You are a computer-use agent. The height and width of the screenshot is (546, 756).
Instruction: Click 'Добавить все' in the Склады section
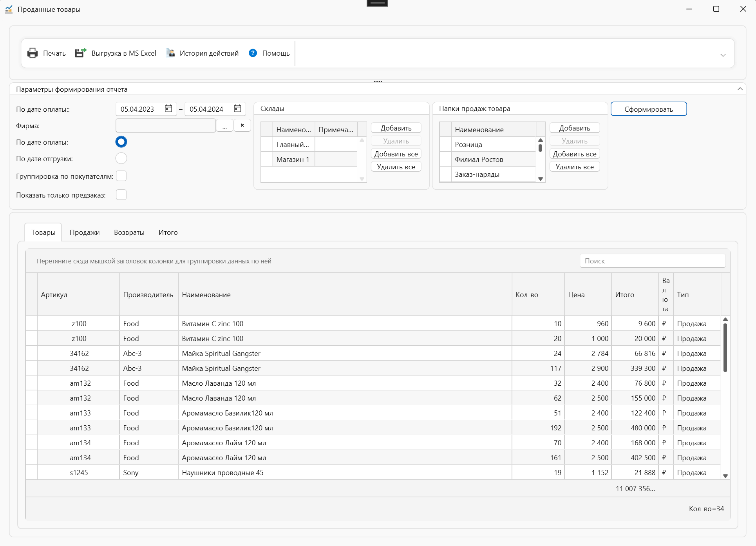pyautogui.click(x=396, y=154)
